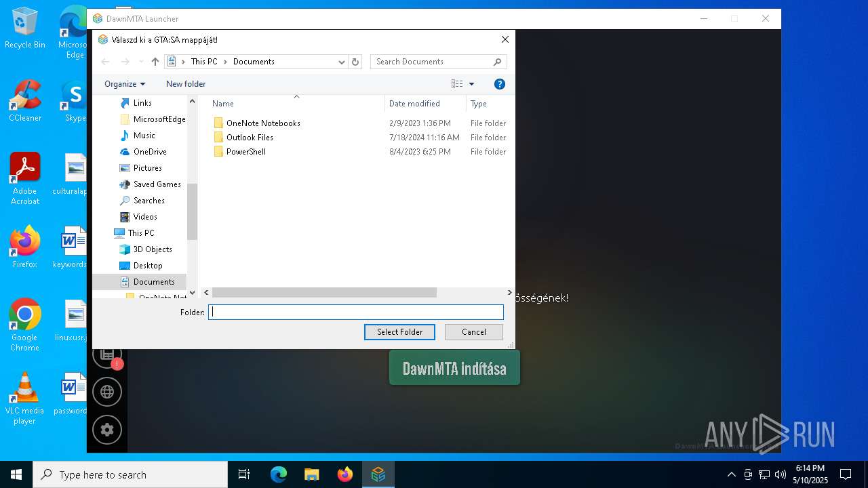Refresh the Documents folder view
Image resolution: width=868 pixels, height=488 pixels.
point(355,62)
